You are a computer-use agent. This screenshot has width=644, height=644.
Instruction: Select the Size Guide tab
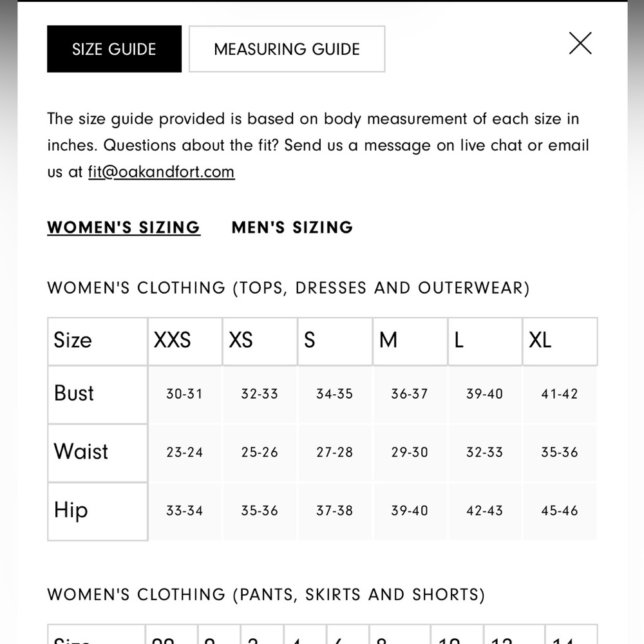tap(114, 49)
